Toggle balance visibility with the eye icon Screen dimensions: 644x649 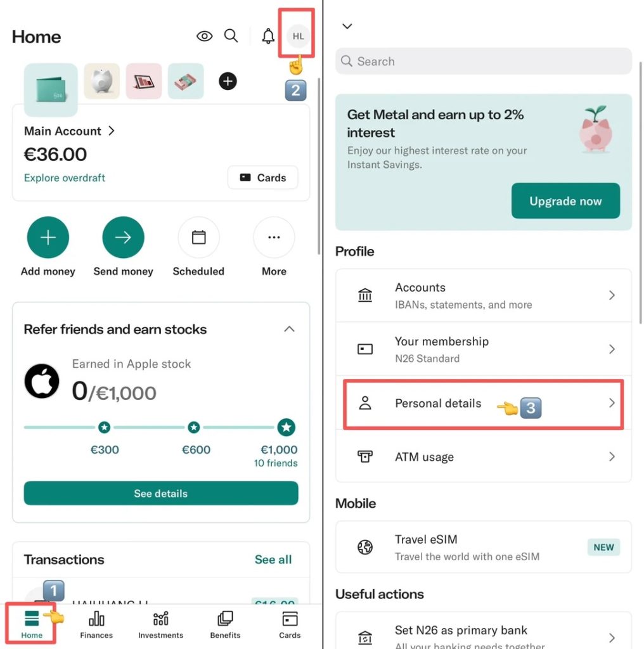(204, 36)
